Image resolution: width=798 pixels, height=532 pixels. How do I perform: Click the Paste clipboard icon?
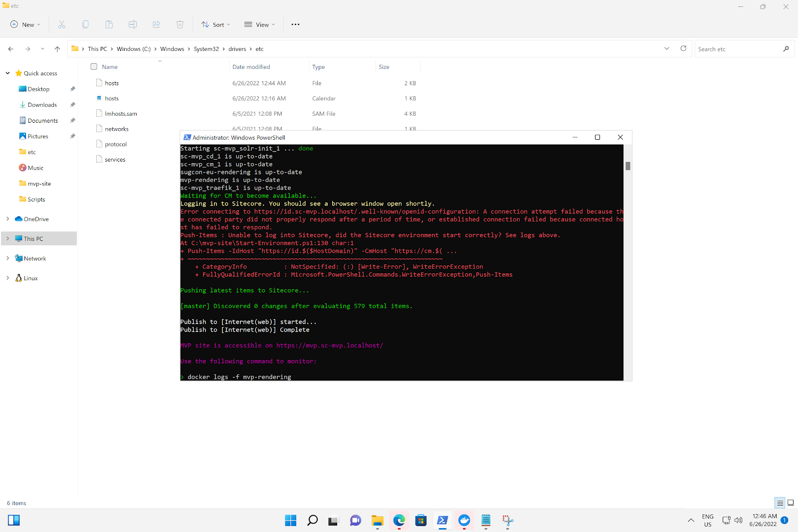pyautogui.click(x=109, y=24)
